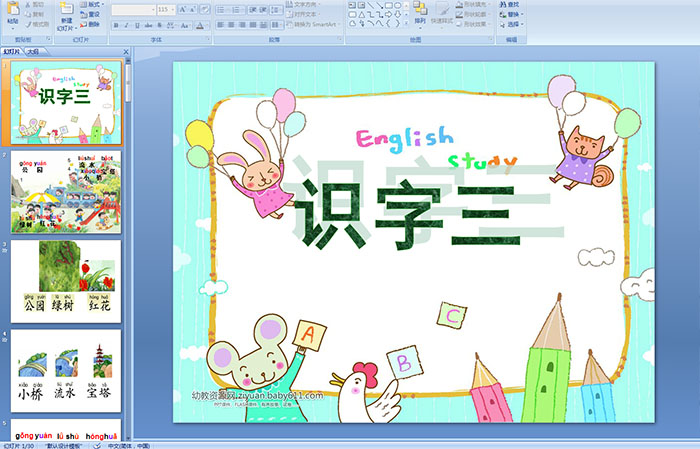Select the Line shape in shapes gallery

tap(371, 5)
